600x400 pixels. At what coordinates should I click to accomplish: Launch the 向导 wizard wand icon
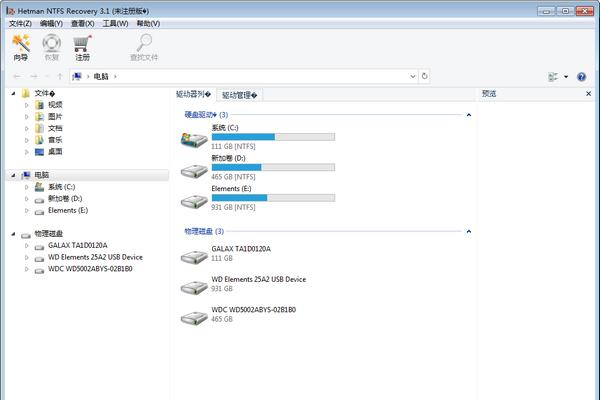(21, 43)
